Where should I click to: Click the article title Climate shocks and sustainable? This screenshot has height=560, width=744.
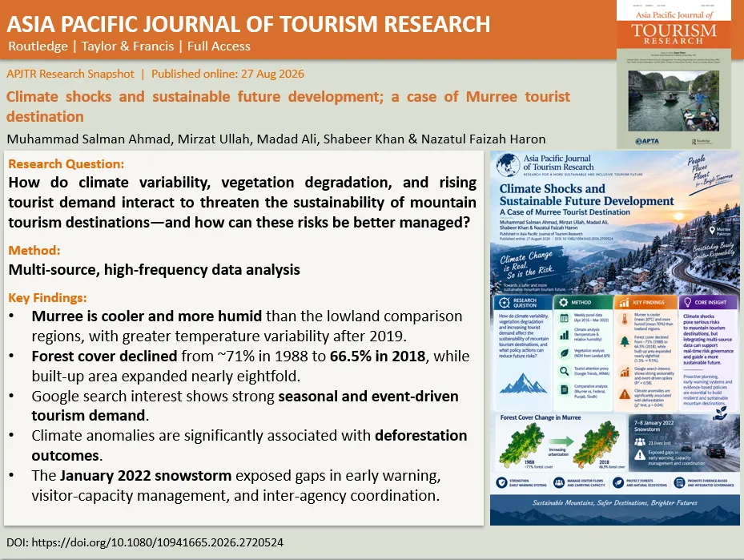288,107
